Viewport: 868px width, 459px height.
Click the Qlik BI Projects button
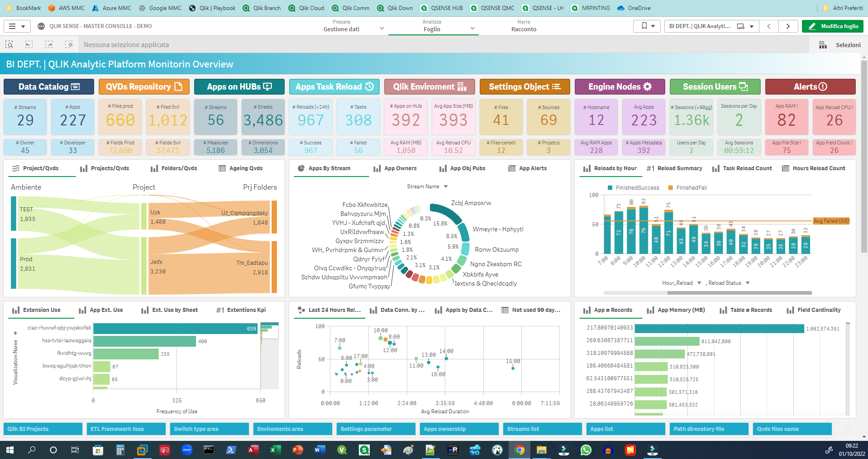click(43, 429)
